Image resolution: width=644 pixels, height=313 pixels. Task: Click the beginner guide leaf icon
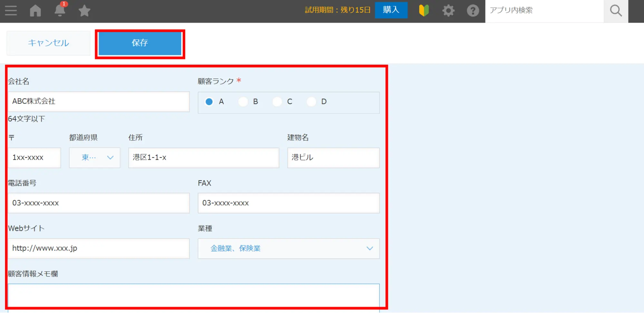tap(424, 11)
